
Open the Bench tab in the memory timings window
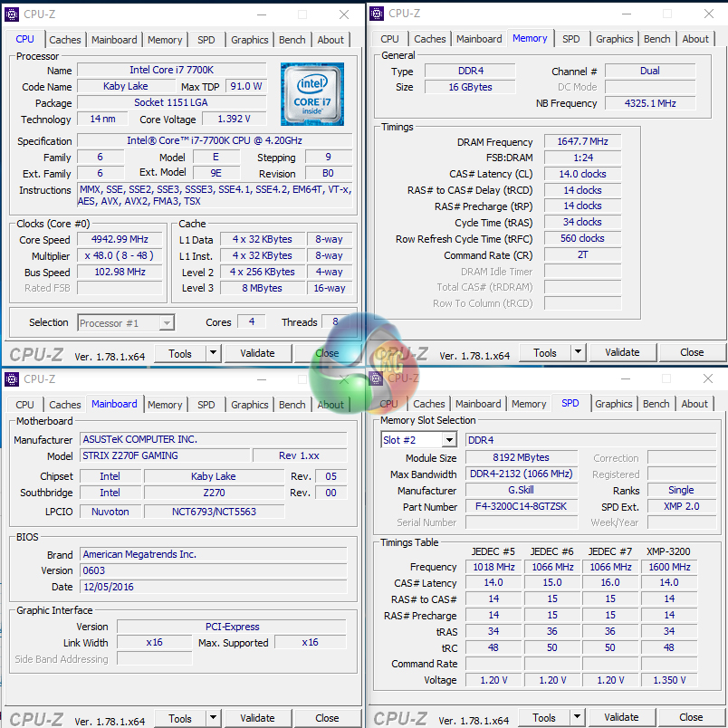point(657,39)
